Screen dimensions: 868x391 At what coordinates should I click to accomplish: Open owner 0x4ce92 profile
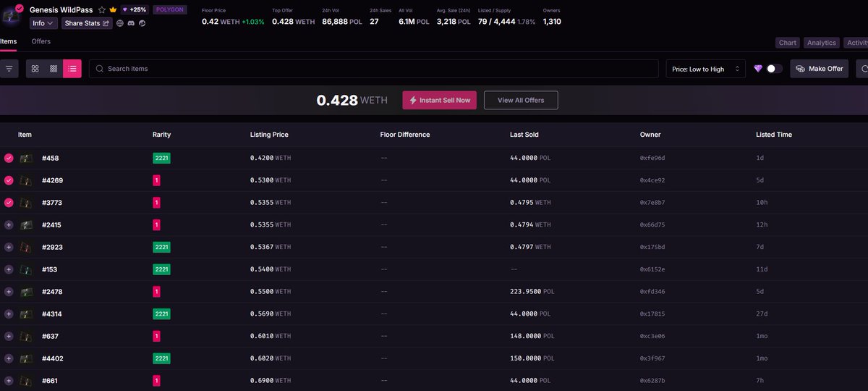pyautogui.click(x=652, y=180)
